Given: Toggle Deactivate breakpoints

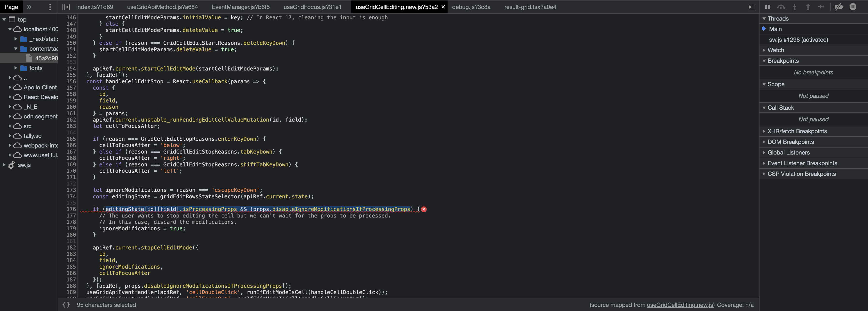Looking at the screenshot, I should (839, 6).
